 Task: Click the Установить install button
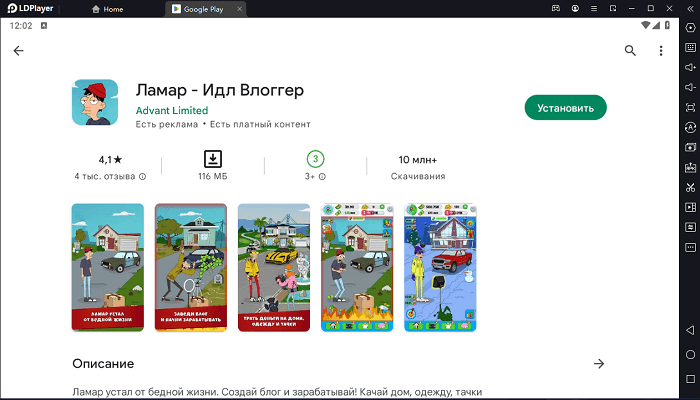565,108
